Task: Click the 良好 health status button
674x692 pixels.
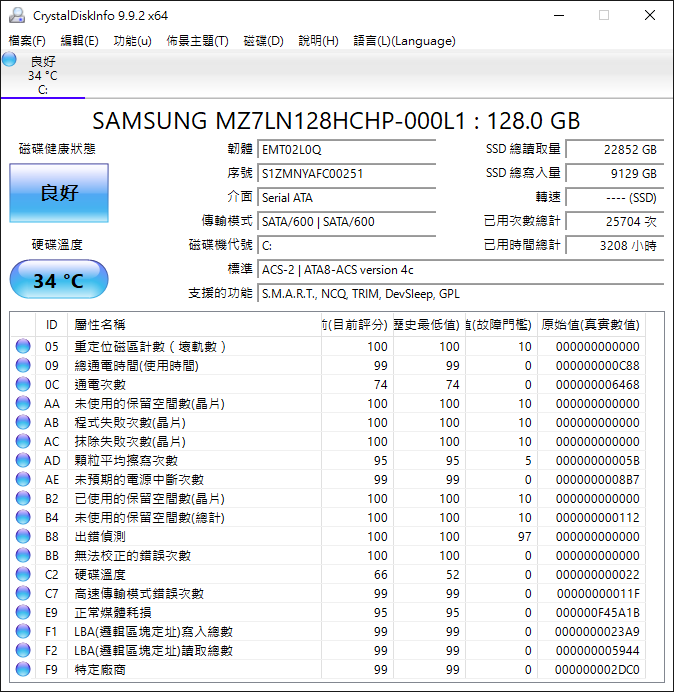Action: [x=59, y=193]
